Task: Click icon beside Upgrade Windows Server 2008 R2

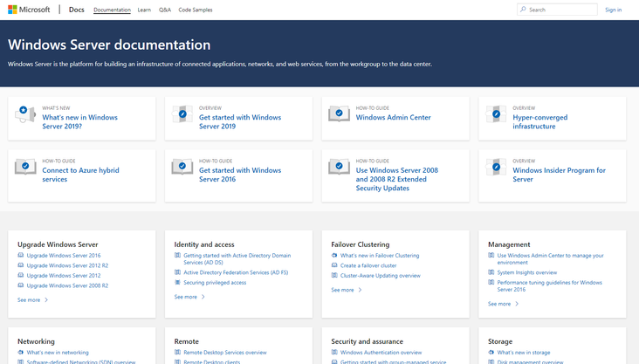Action: 20,285
